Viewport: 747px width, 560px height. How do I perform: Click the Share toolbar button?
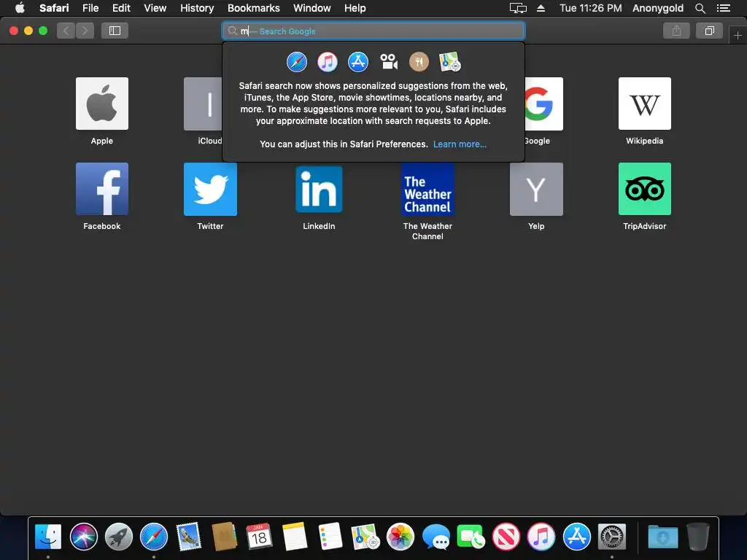(676, 31)
